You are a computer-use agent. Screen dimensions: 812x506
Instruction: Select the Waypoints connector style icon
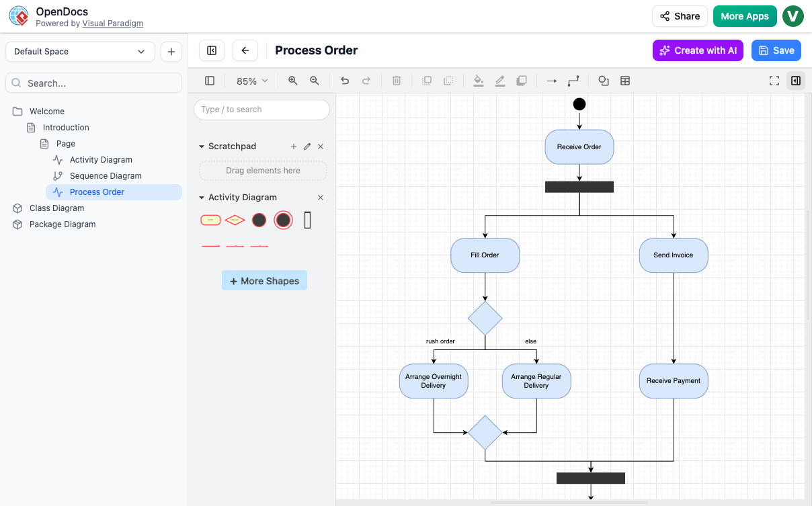click(x=573, y=81)
